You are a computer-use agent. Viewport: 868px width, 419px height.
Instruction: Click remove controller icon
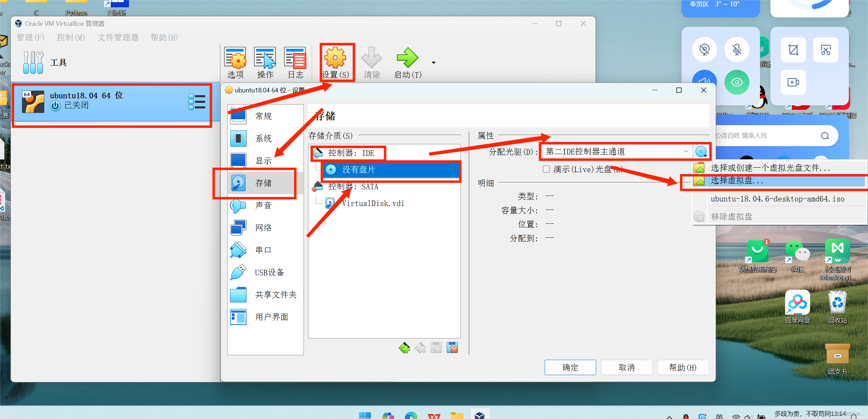[420, 348]
